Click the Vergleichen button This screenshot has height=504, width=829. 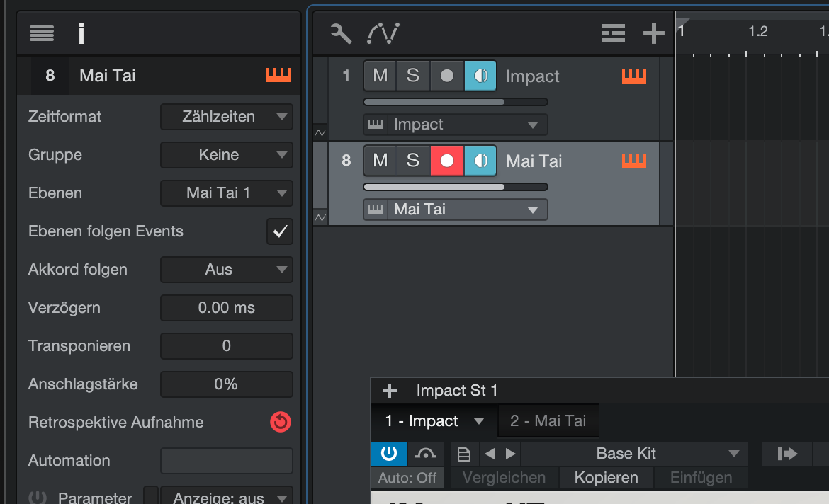click(504, 478)
